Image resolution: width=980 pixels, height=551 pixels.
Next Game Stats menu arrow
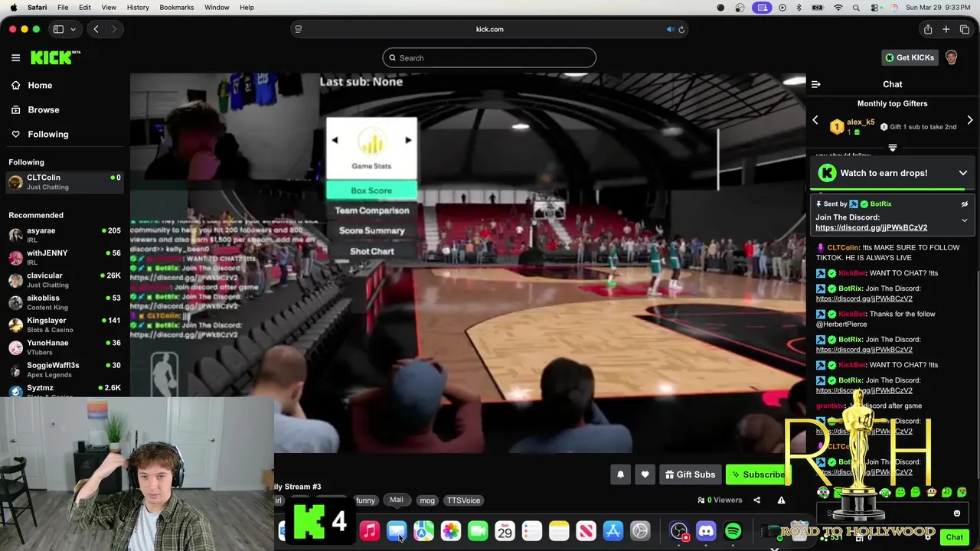pyautogui.click(x=408, y=140)
